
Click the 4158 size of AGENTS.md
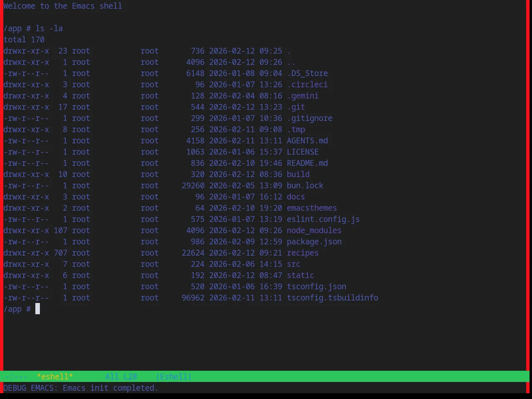point(195,140)
